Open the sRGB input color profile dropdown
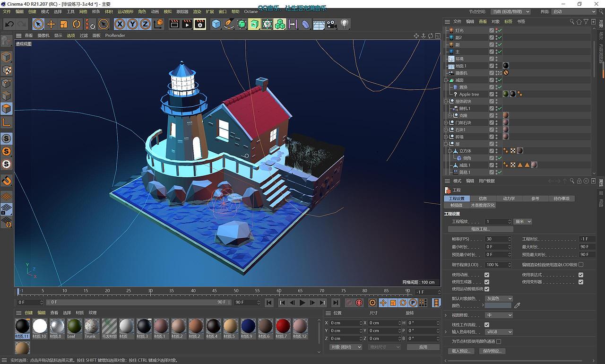The image size is (605, 364). coord(498,332)
